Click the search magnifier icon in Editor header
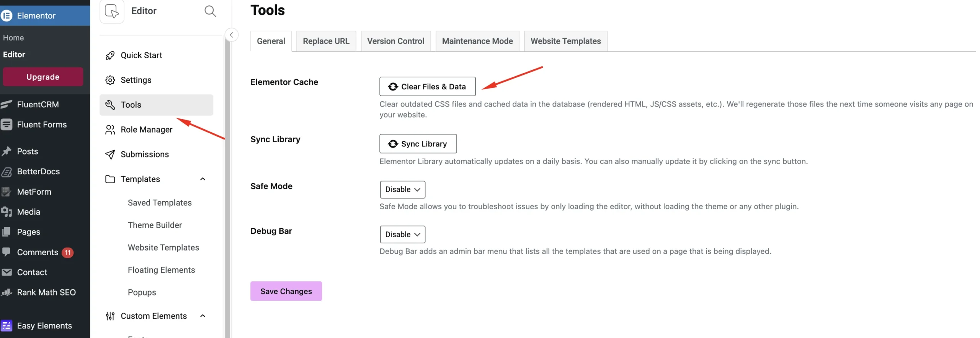This screenshot has height=338, width=980. (x=210, y=11)
